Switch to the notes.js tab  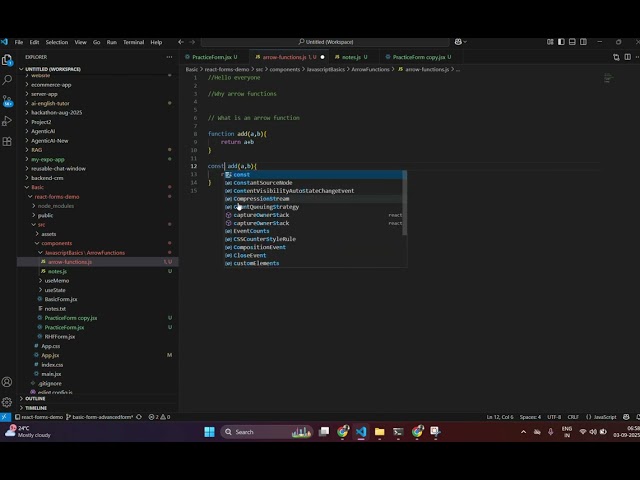coord(351,57)
